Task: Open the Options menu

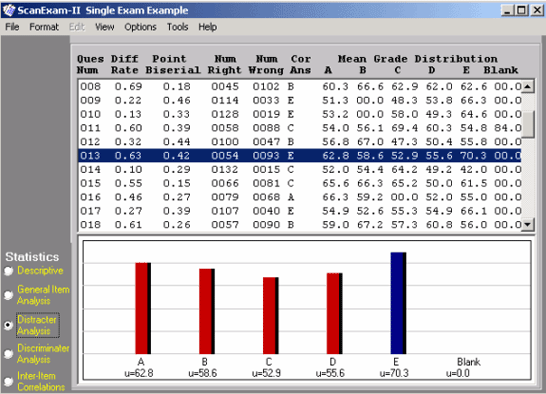Action: pyautogui.click(x=140, y=27)
